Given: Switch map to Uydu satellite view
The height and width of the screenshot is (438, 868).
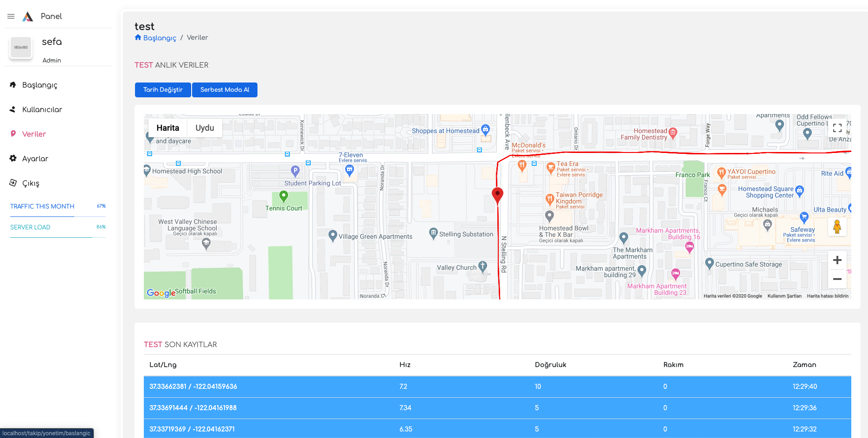Looking at the screenshot, I should coord(205,128).
